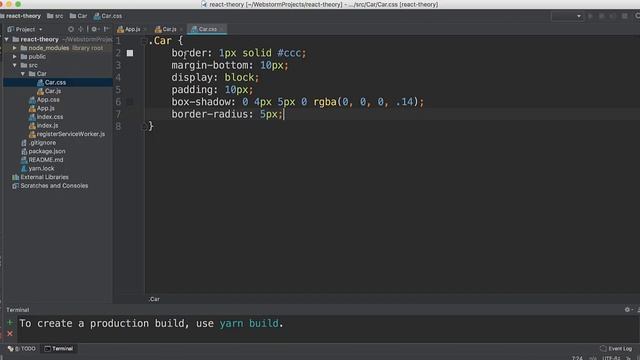Click Car folder breadcrumb in navigation bar
This screenshot has width=640, height=360.
[x=78, y=16]
